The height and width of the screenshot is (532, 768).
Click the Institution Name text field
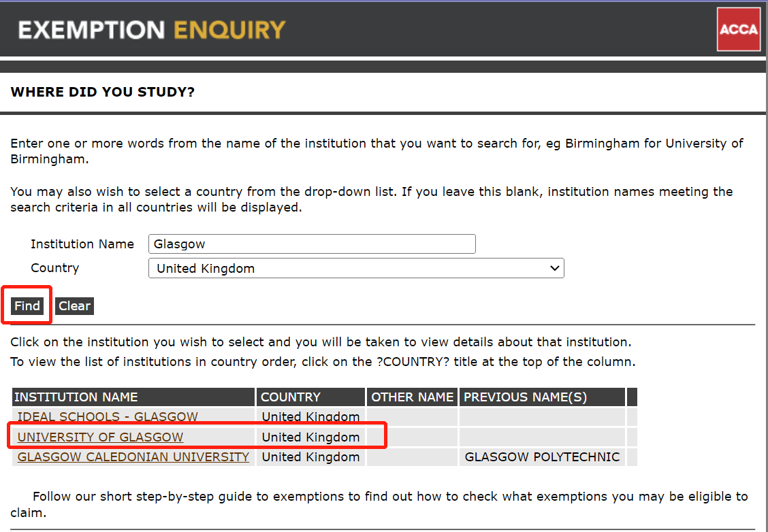312,244
